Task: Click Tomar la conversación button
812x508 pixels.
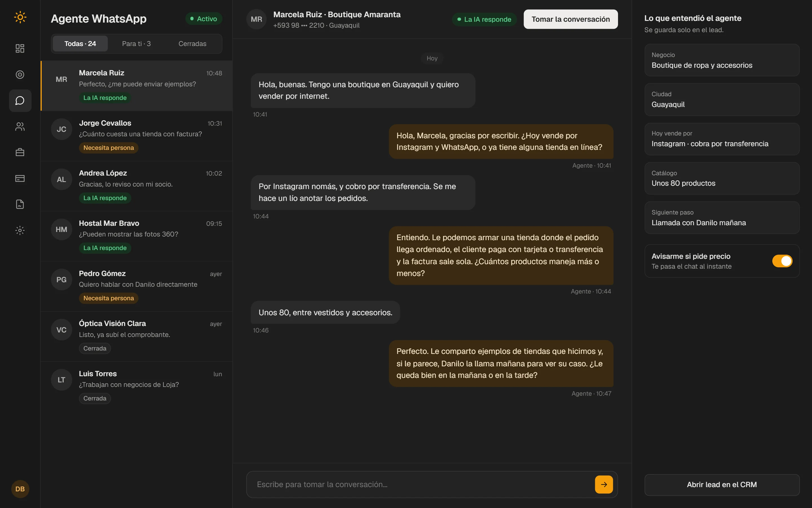Action: (570, 19)
